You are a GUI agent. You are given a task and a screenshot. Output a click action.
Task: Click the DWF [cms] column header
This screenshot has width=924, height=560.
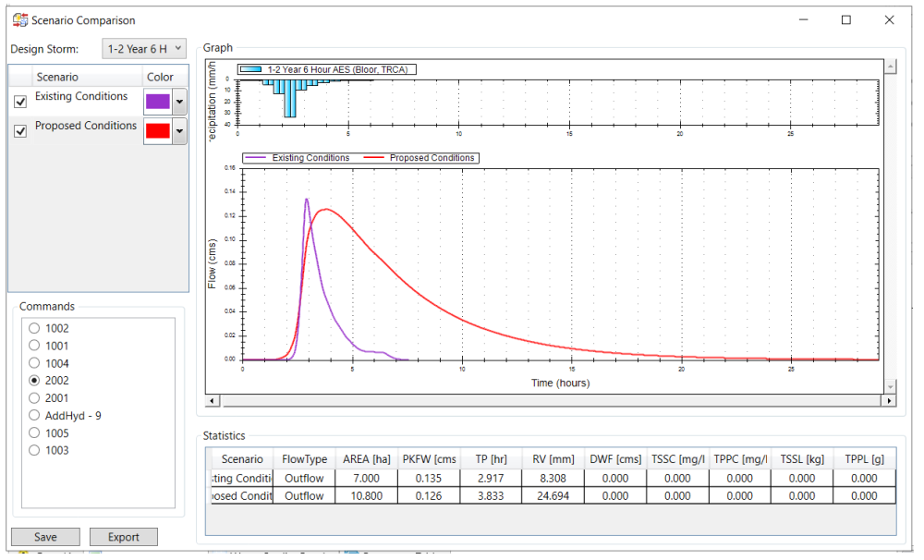click(615, 459)
